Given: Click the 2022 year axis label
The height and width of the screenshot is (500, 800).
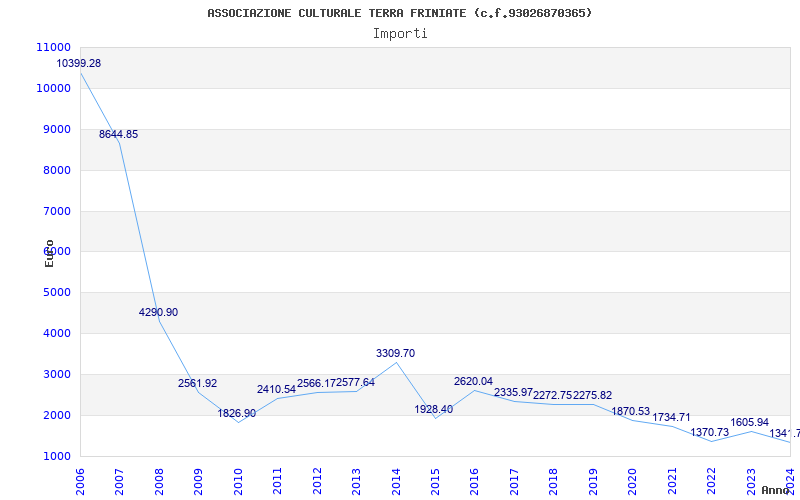Looking at the screenshot, I should 712,482.
